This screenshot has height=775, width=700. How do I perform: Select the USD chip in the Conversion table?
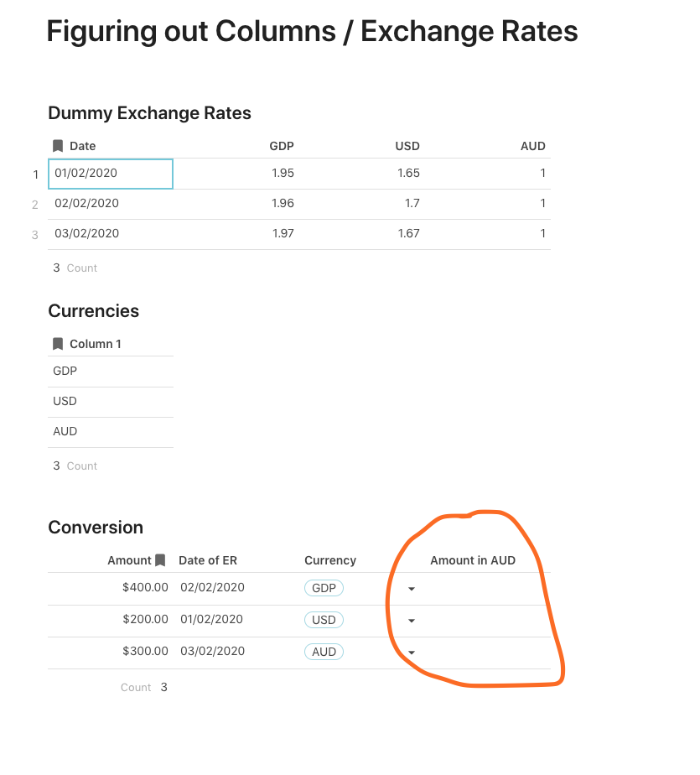tap(324, 620)
